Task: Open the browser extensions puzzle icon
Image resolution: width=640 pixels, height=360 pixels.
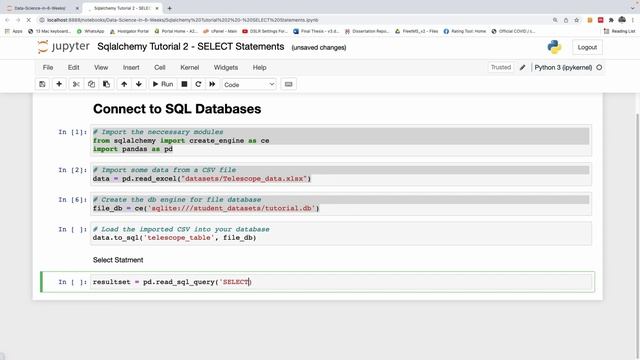Action: pyautogui.click(x=611, y=20)
